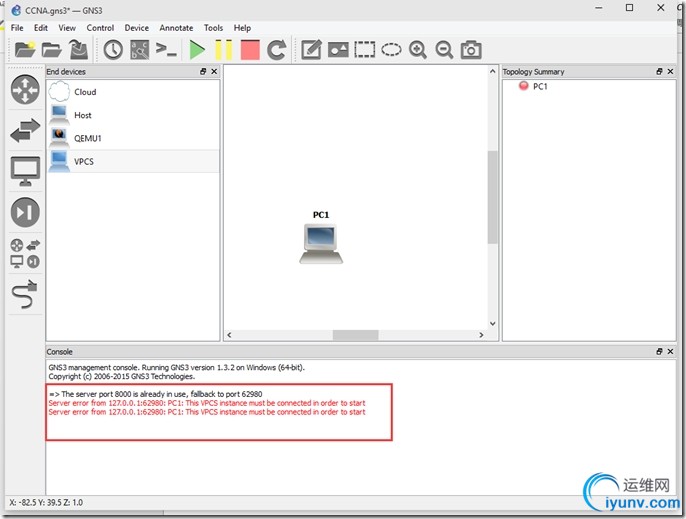The image size is (686, 519).
Task: Click the Add a note icon
Action: point(311,49)
